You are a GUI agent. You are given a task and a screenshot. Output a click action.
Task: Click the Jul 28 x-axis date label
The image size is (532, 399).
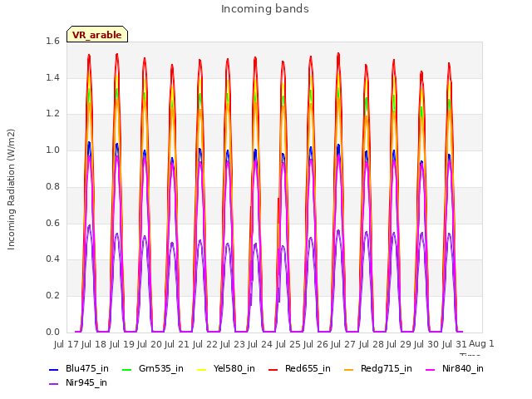pos(372,345)
